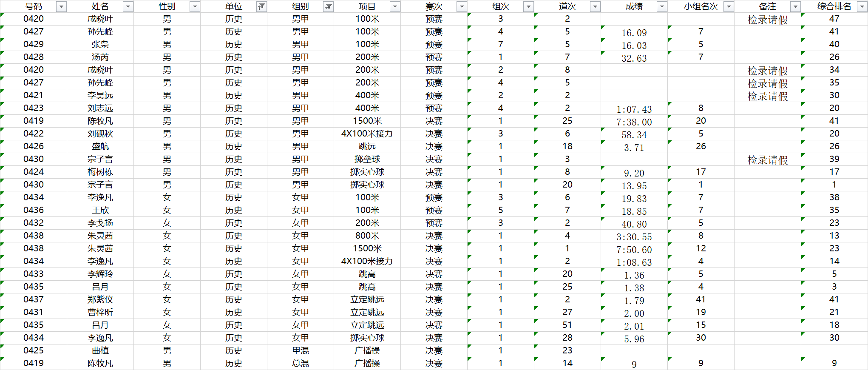Expand the 成绩 column filter
Viewport: 868px width, 370px height.
[x=662, y=6]
